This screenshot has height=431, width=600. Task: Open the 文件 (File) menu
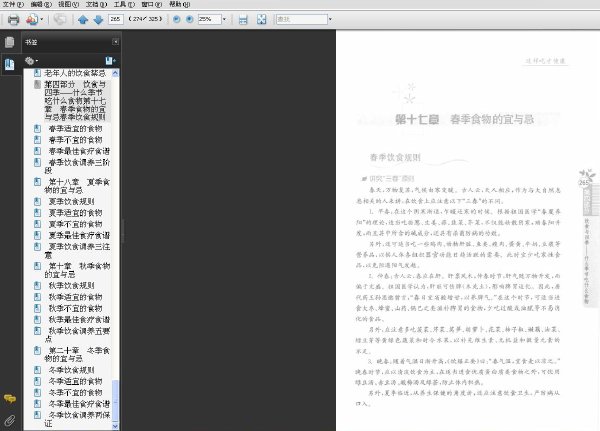(x=13, y=4)
